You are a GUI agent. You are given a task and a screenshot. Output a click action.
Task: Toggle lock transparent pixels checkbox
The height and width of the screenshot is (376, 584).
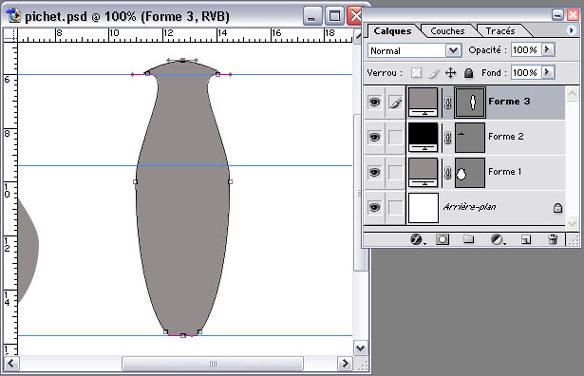(416, 73)
